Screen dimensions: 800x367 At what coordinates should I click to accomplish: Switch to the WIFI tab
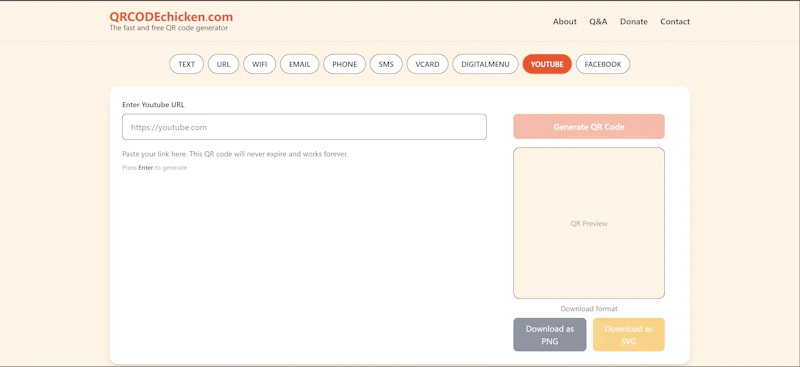tap(260, 64)
